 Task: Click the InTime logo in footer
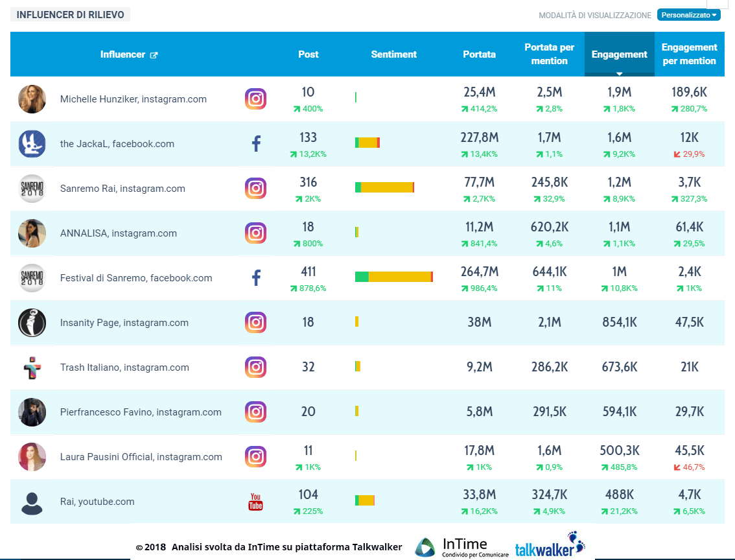(x=461, y=547)
